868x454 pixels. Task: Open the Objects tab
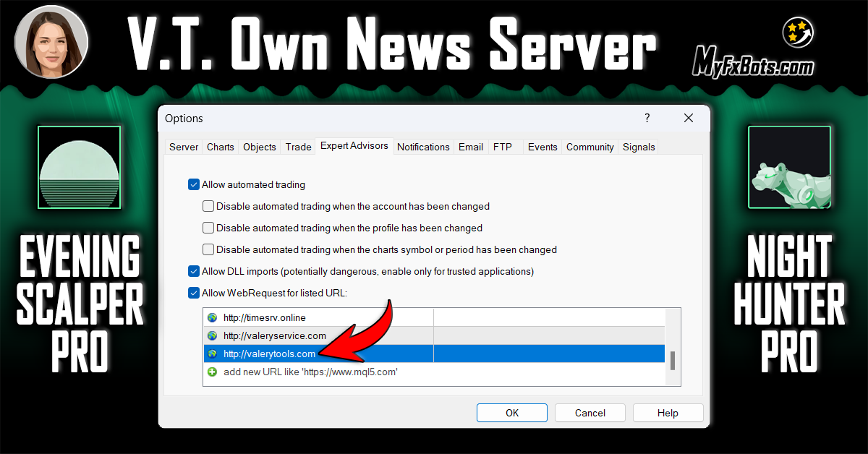(x=260, y=147)
